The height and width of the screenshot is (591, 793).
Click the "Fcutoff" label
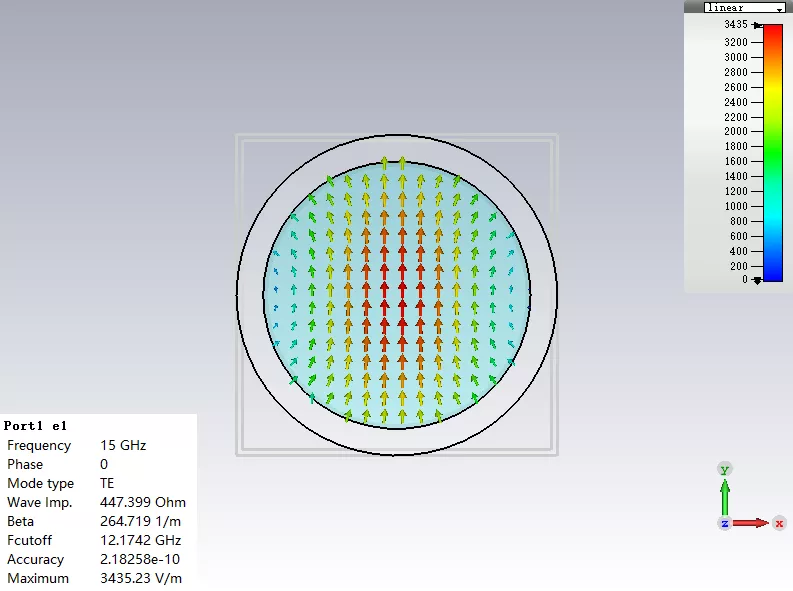click(29, 540)
